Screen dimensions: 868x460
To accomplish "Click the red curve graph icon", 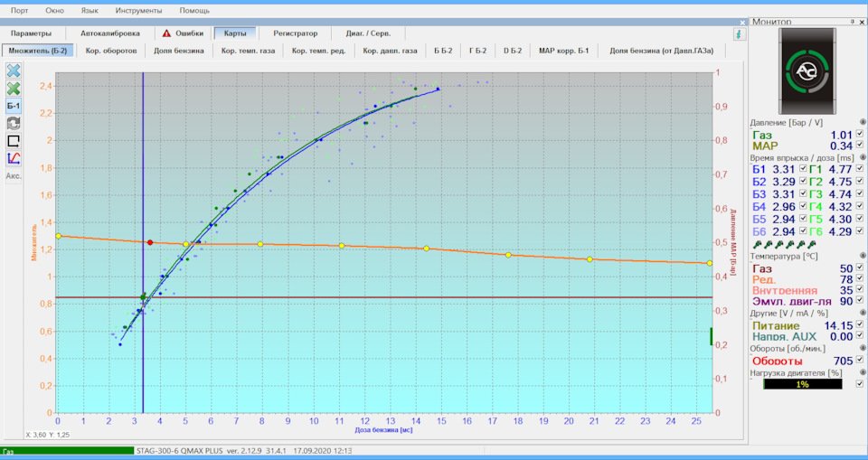I will [14, 158].
